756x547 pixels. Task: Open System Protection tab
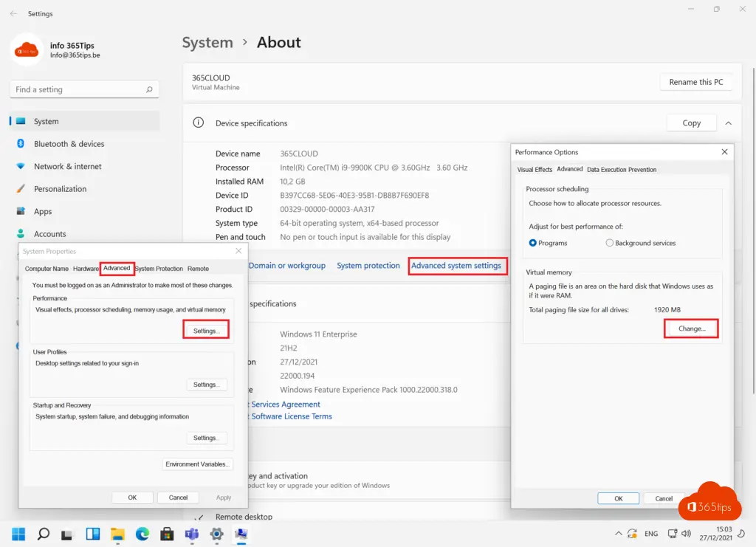(x=159, y=269)
